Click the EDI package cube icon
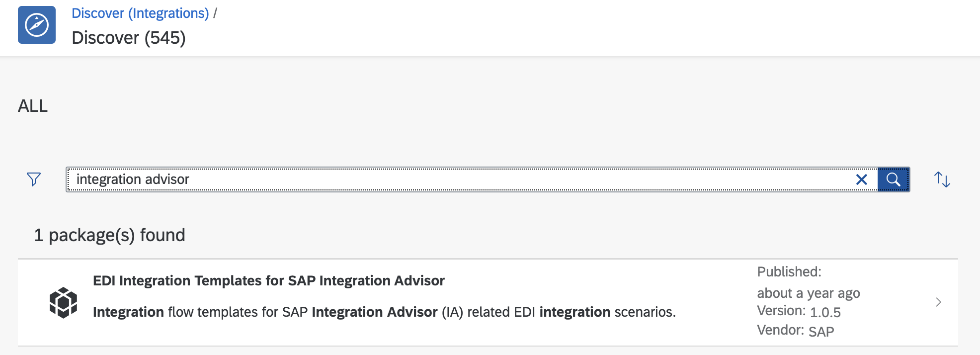 pos(63,302)
